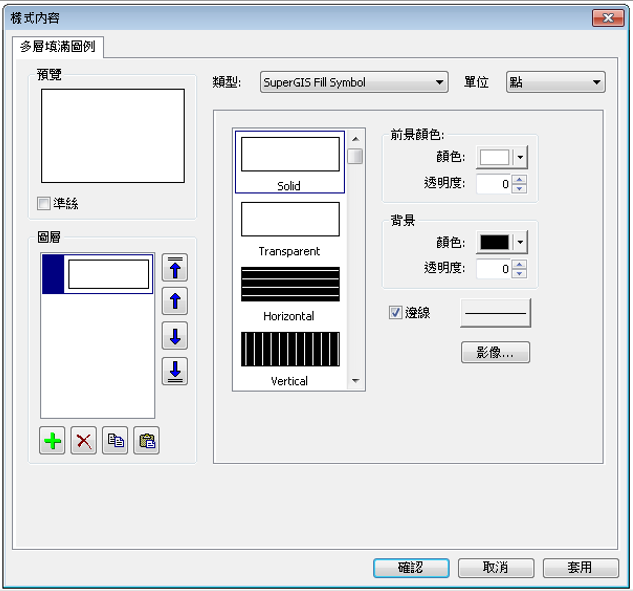Add new layer with green plus icon
Image resolution: width=633 pixels, height=591 pixels.
52,440
